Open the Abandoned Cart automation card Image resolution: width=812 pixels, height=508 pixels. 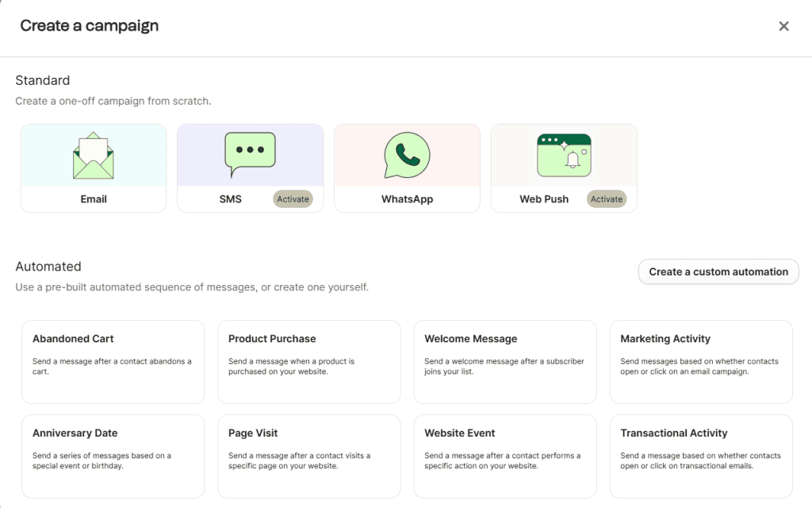(x=113, y=362)
